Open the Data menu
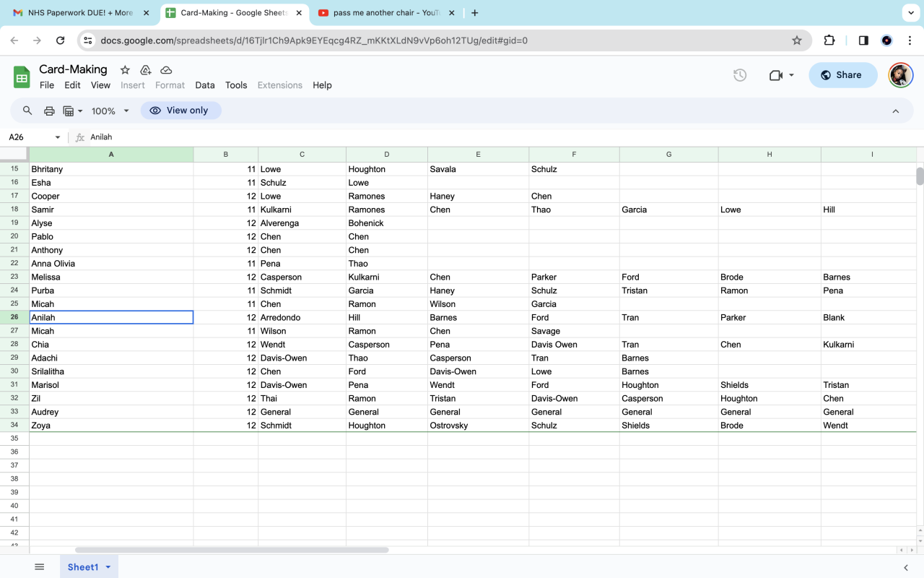 205,85
